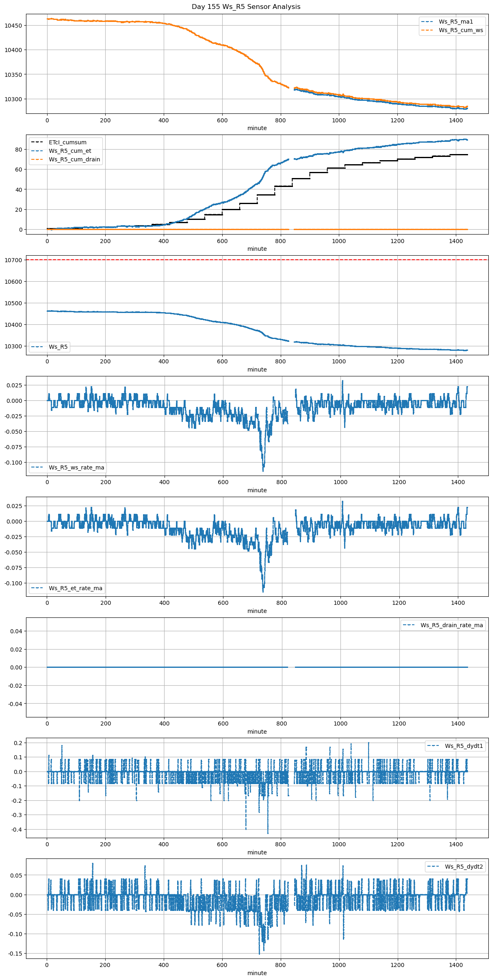
Task: Click the figure title Day 155 Ws_R5 Sensor Analysis
Action: click(x=246, y=7)
